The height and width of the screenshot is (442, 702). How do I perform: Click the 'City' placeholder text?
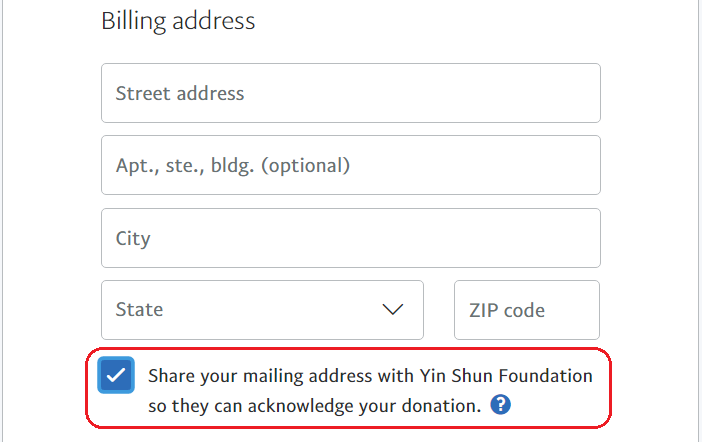click(133, 239)
